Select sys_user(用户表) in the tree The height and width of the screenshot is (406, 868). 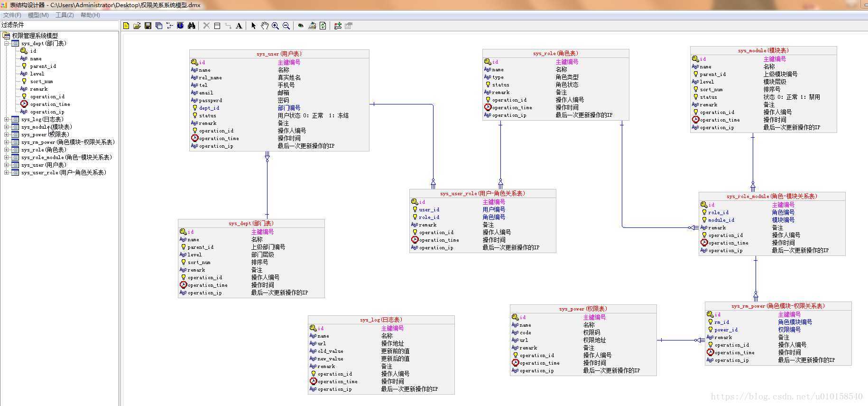pyautogui.click(x=44, y=165)
